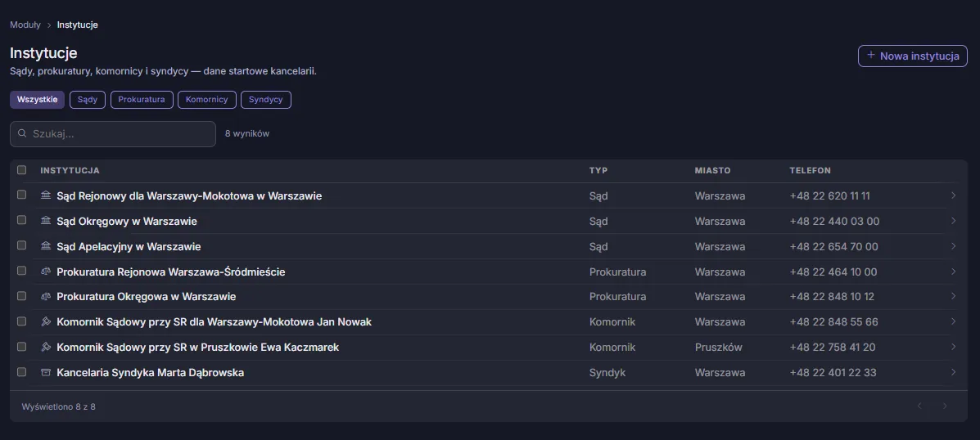Viewport: 980px width, 440px height.
Task: Open the Kancelaria Syndyka Marta Dąbrowska row chevron
Action: tap(953, 373)
